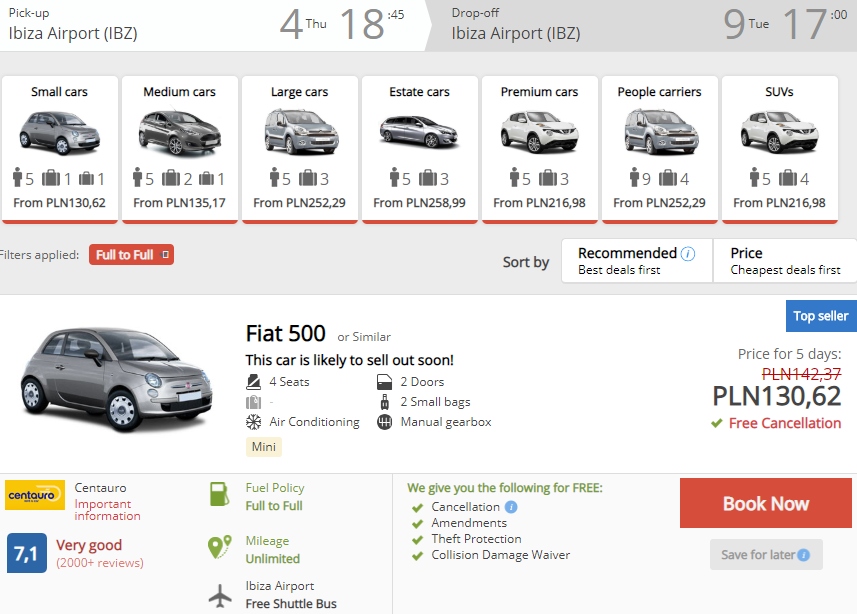The height and width of the screenshot is (614, 857).
Task: Click the green fuel pump icon
Action: [x=219, y=495]
